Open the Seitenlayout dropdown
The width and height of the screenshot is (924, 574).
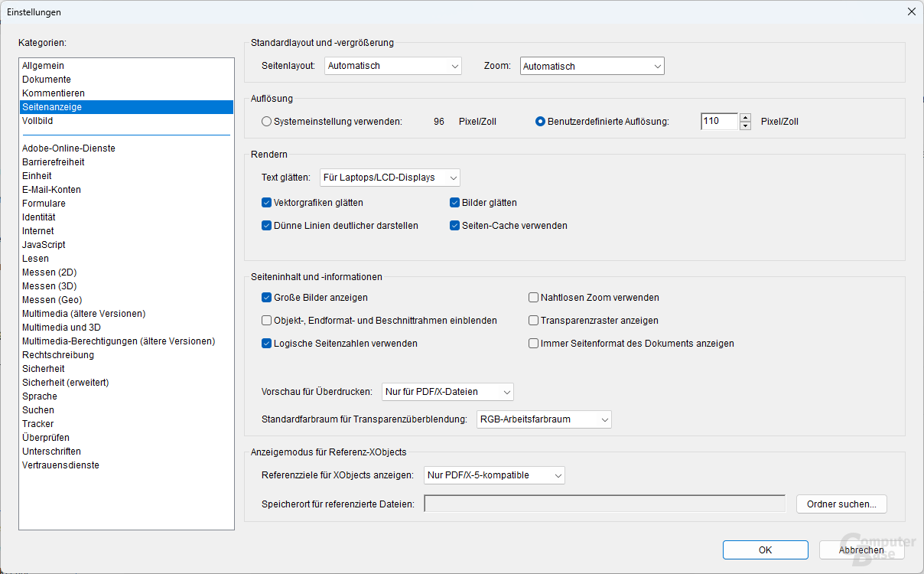tap(393, 66)
